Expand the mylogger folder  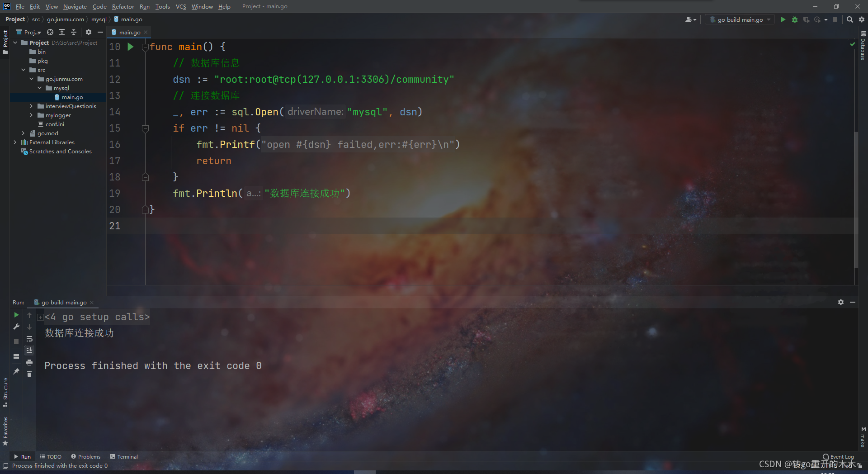point(32,115)
